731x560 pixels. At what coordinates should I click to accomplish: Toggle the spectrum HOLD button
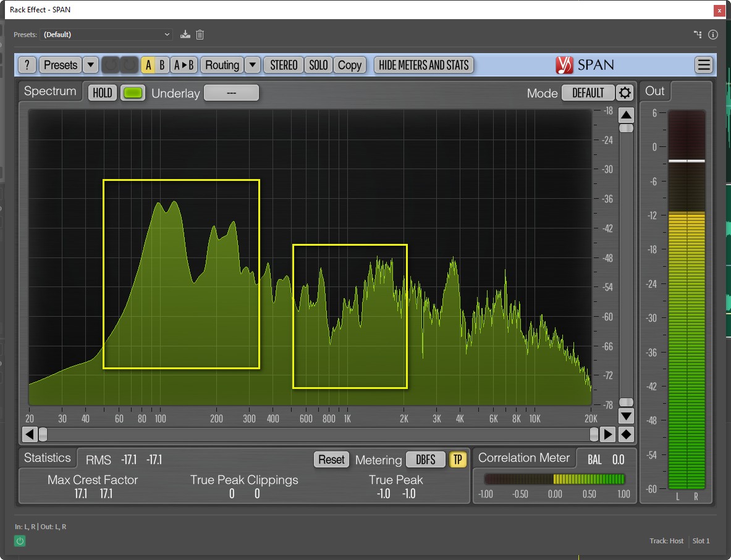(103, 93)
